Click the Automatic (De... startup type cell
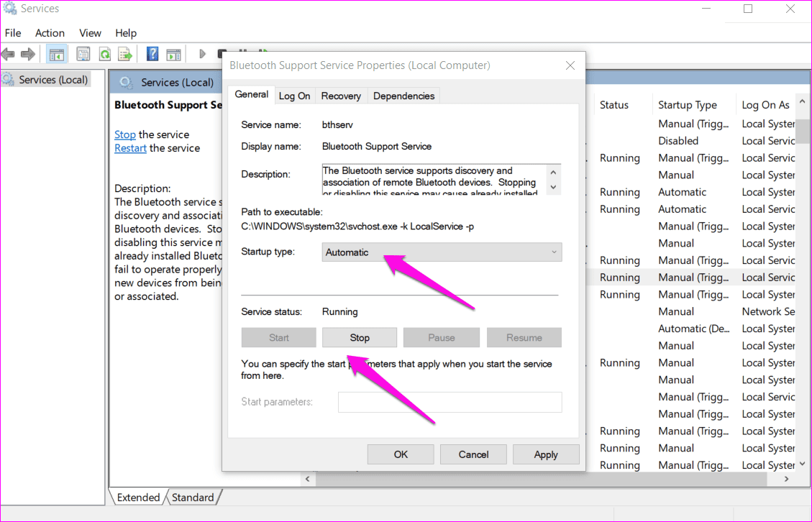The image size is (812, 522). [x=694, y=329]
